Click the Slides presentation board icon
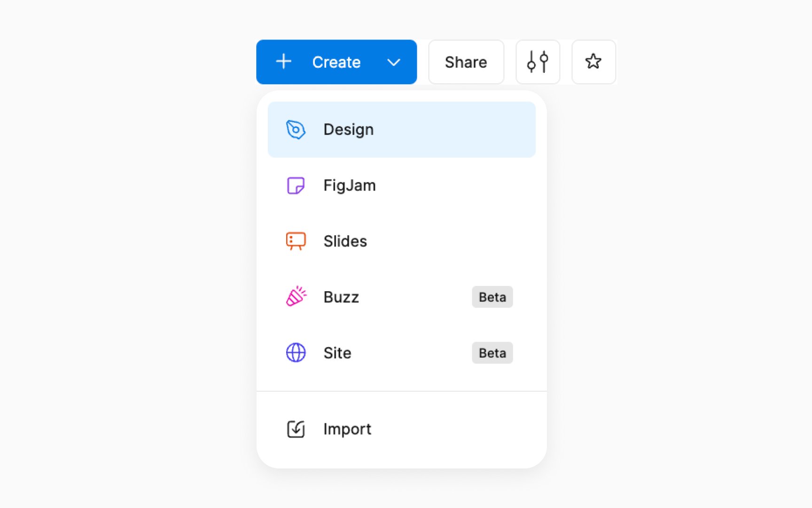812x508 pixels. 296,241
